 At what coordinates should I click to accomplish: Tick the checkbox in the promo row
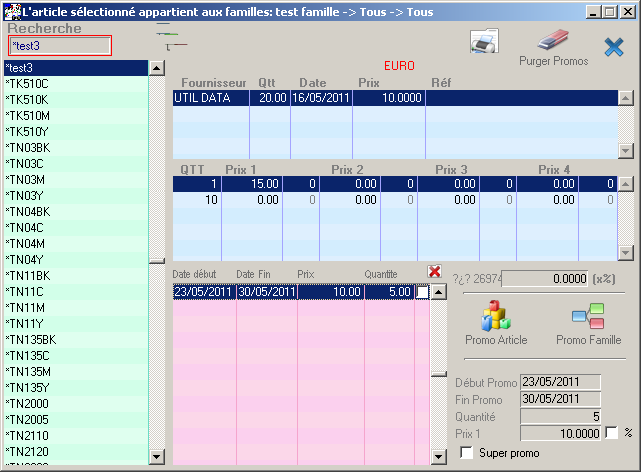(x=422, y=292)
